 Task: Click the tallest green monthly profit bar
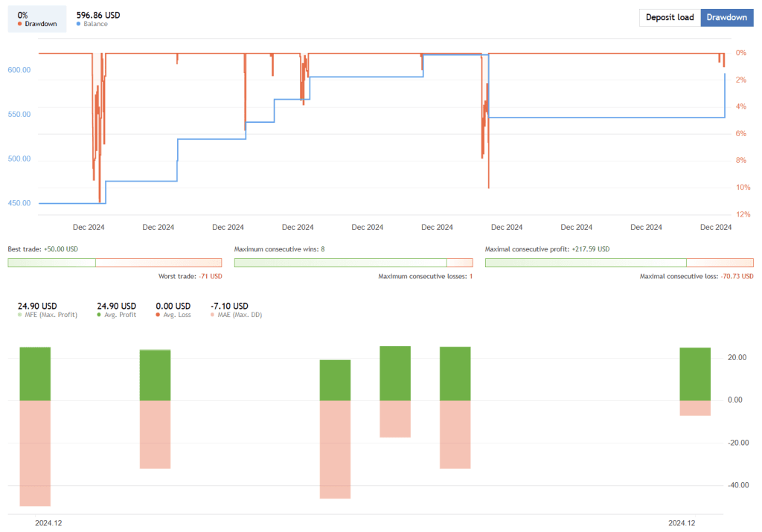click(x=395, y=372)
